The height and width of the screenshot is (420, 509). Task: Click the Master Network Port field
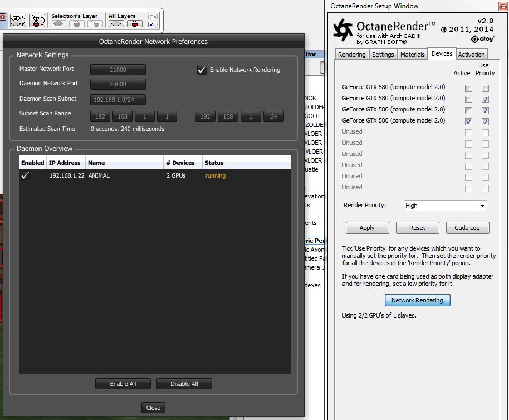pyautogui.click(x=118, y=70)
